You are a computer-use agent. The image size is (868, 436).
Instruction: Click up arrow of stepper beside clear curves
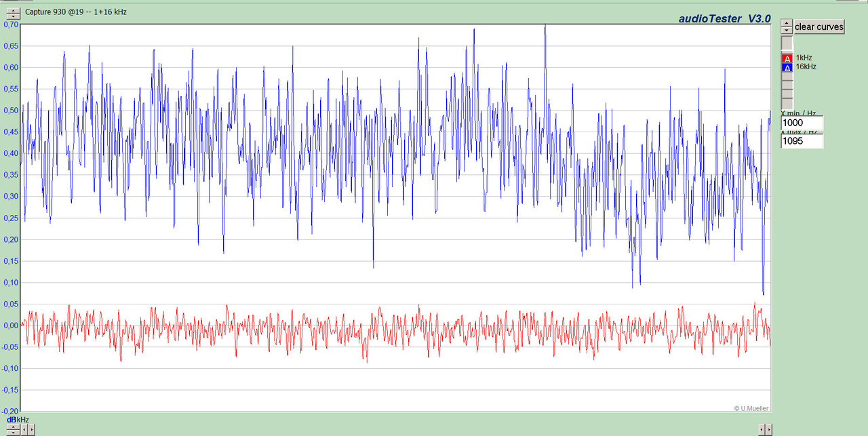click(x=787, y=23)
